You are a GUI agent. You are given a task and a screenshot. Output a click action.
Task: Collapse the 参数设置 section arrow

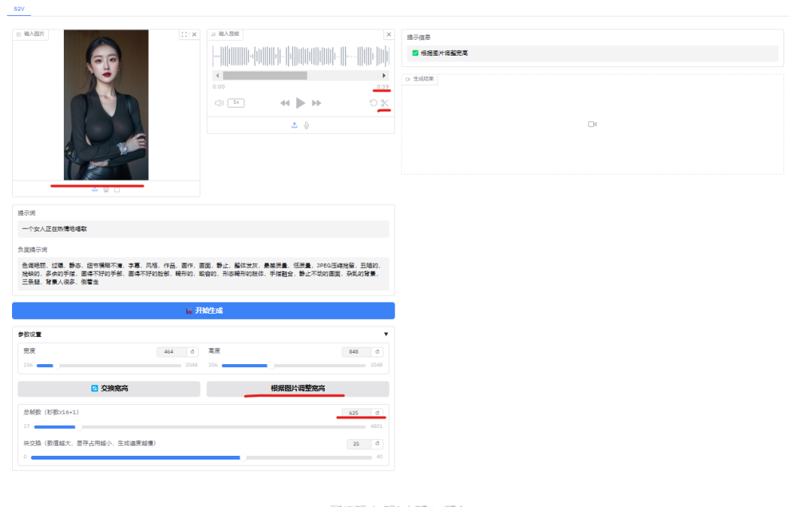tap(386, 335)
